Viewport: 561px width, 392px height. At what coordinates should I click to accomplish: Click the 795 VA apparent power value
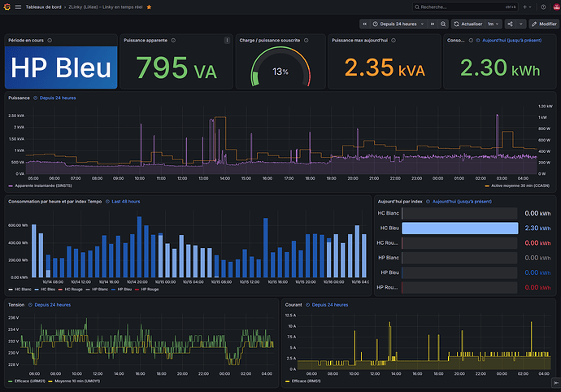pos(176,68)
